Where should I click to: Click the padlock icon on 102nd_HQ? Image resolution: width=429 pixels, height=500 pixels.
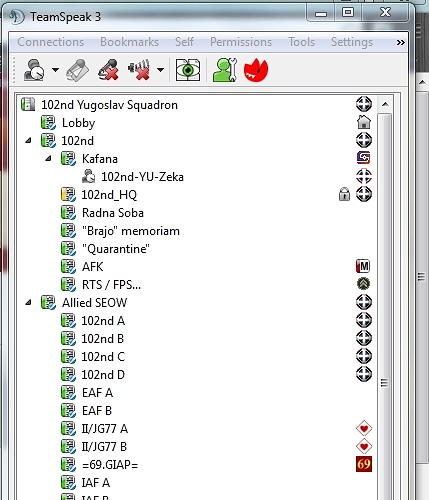click(344, 194)
